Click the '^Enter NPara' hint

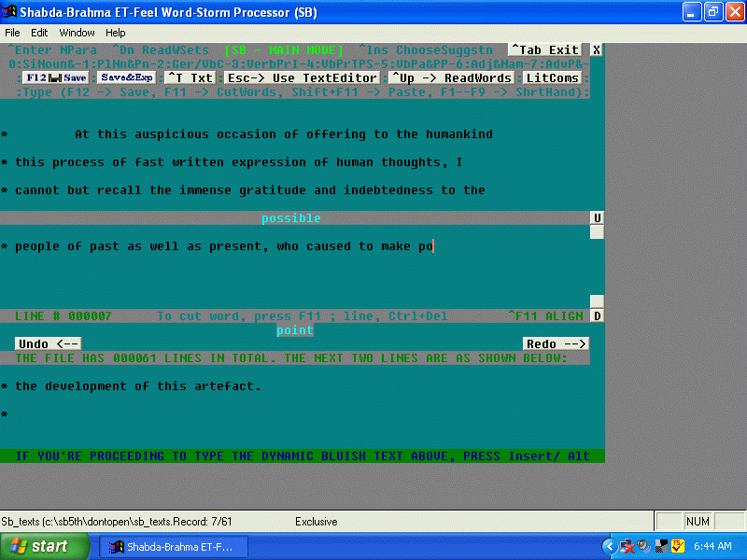[52, 50]
